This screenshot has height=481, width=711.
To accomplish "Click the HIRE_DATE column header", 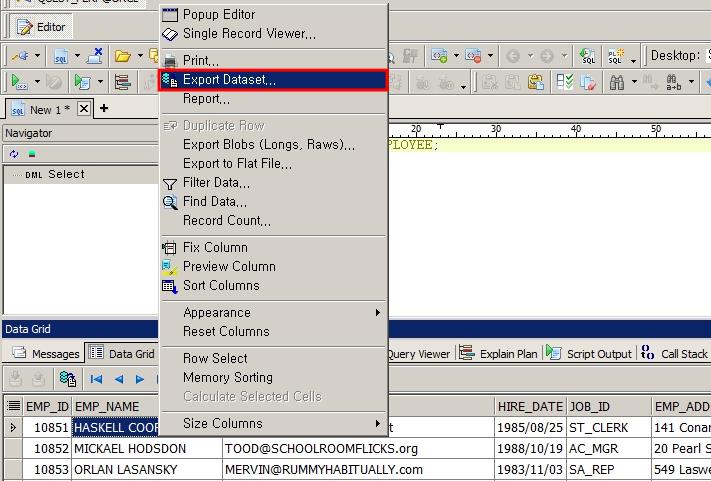I will 530,406.
